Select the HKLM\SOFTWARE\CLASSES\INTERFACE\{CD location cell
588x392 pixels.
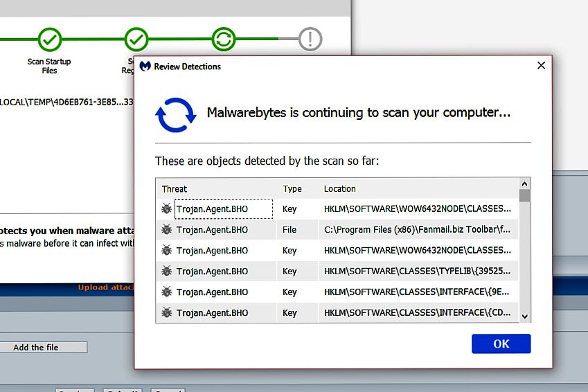(x=417, y=313)
